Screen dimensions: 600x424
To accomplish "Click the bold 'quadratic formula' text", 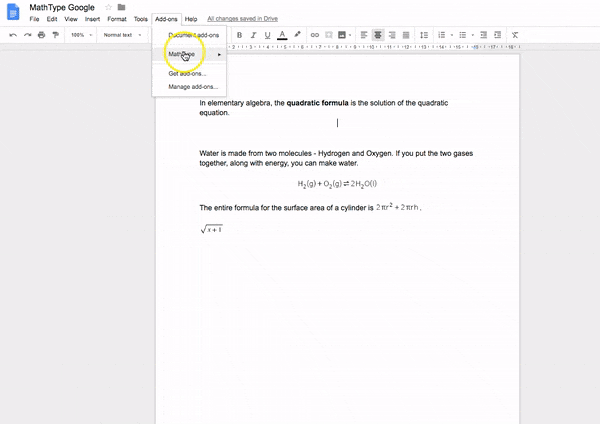I will point(317,103).
